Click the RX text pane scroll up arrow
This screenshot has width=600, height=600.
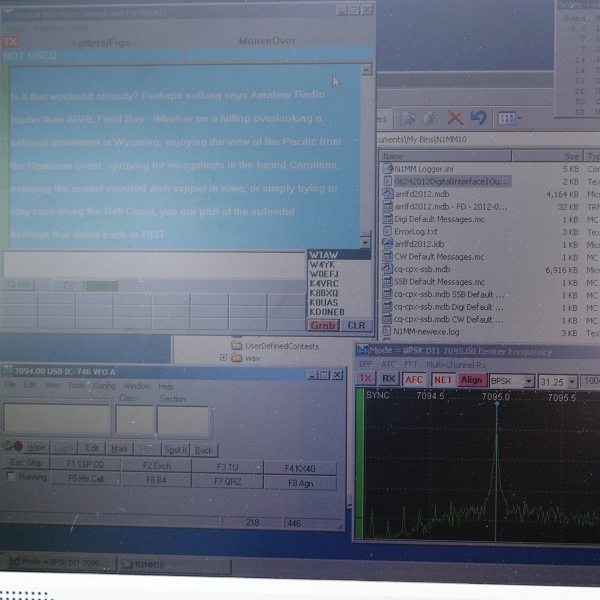point(366,70)
